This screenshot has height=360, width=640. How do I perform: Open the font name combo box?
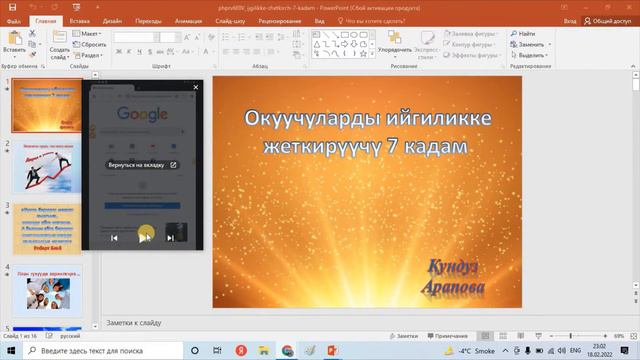click(x=136, y=38)
